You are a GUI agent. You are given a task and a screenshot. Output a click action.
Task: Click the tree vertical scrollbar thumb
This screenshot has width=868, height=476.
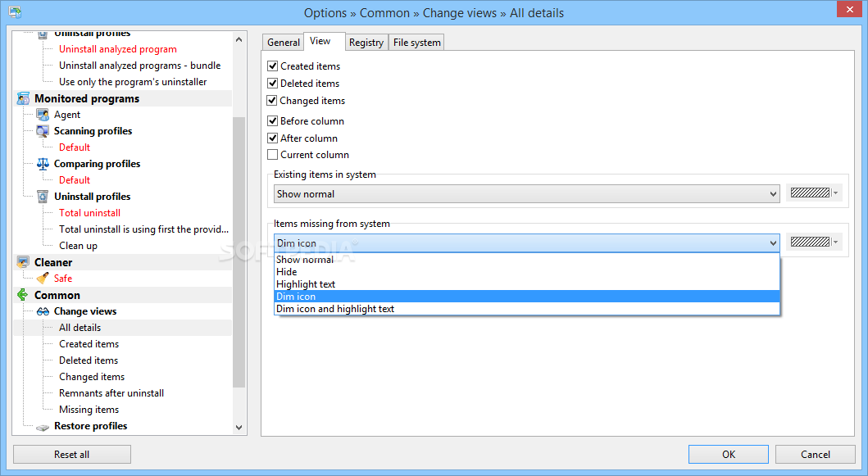pyautogui.click(x=239, y=252)
